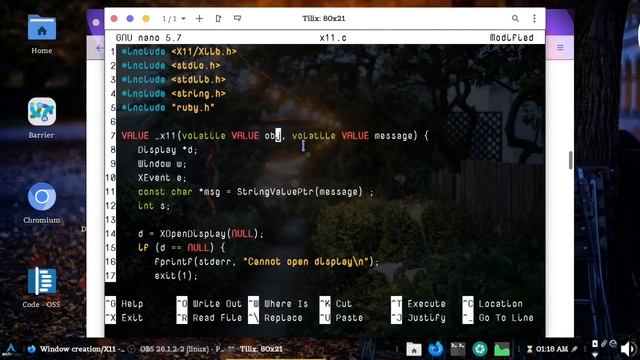Click the add terminal down icon

pos(237,19)
